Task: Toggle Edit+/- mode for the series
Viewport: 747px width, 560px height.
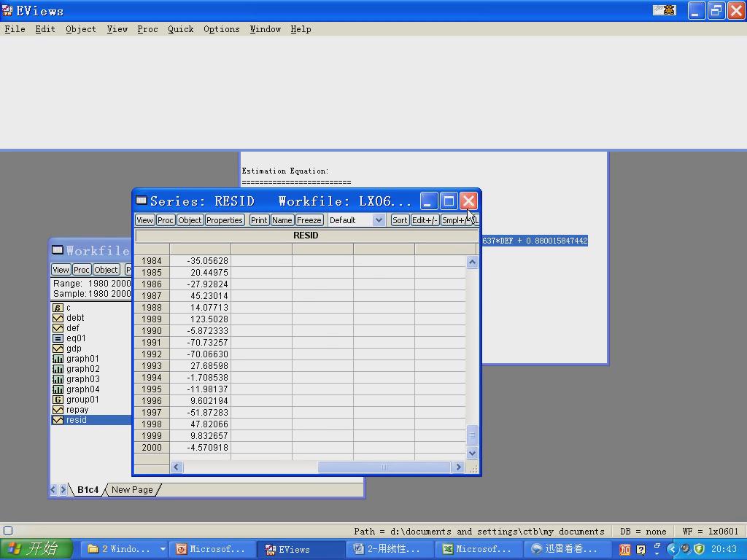Action: (425, 220)
